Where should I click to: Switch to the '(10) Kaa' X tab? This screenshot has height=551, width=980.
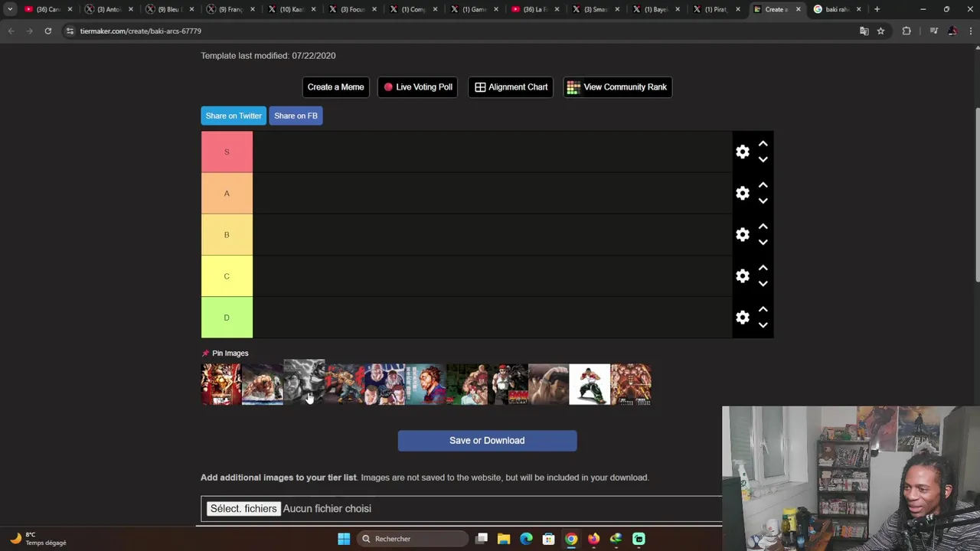click(x=290, y=9)
